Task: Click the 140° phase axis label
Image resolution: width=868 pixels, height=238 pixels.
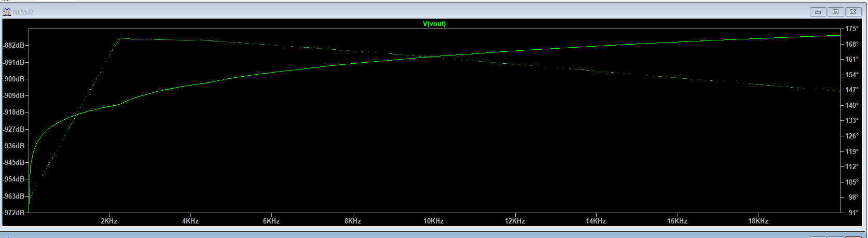Action: tap(852, 106)
